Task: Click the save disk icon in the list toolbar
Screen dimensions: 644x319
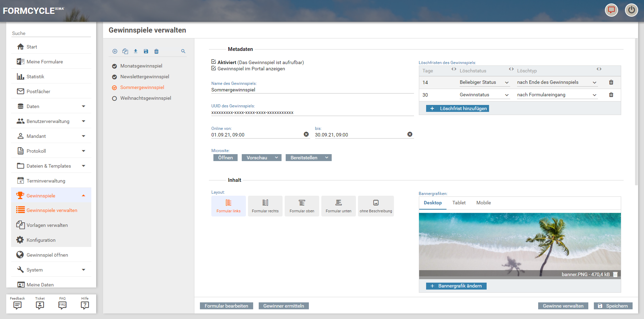Action: (146, 51)
